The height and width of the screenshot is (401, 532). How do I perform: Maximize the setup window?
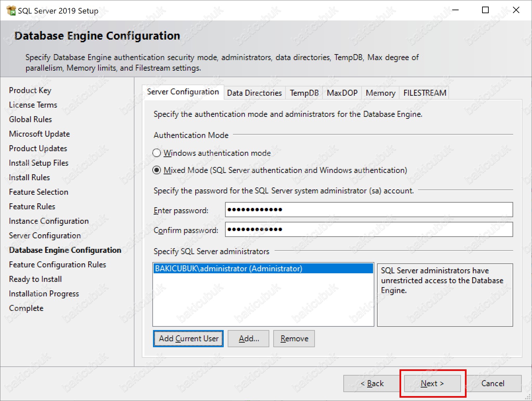point(485,10)
